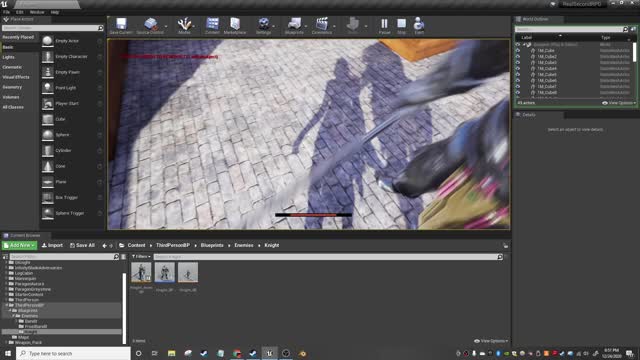Toggle visibility of TM_Cube7 in outliner
Screen dimensions: 640x360
point(518,87)
